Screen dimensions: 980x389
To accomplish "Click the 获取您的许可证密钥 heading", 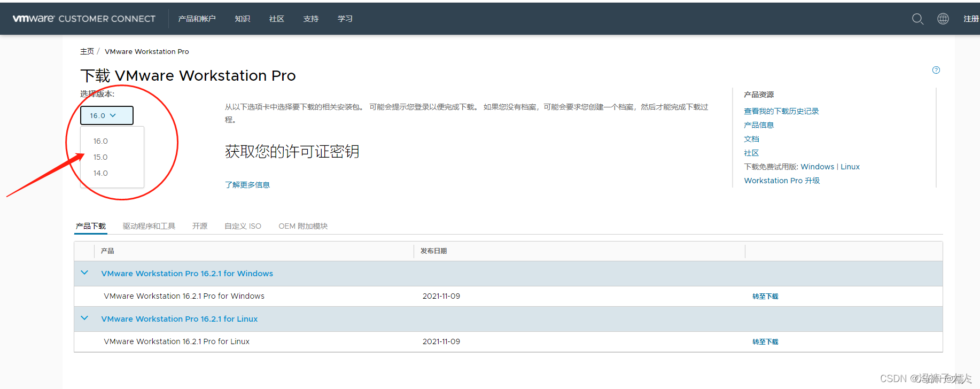I will point(292,151).
